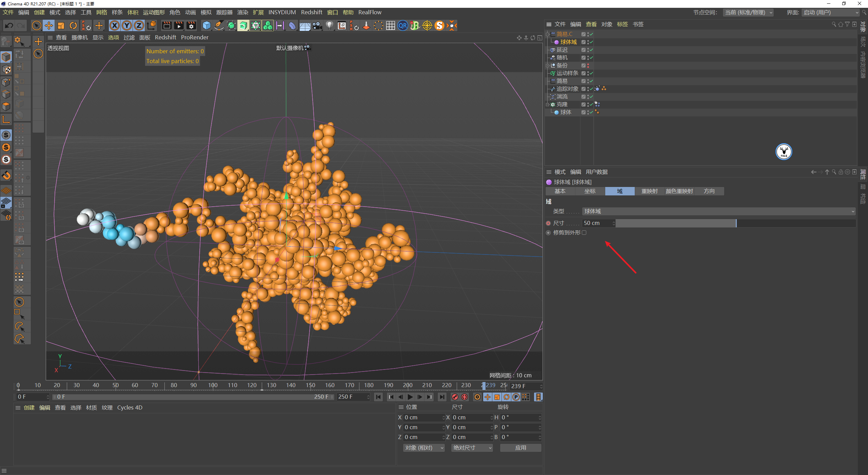Open the 节点空间 dropdown
Viewport: 868px width, 475px height.
[748, 13]
